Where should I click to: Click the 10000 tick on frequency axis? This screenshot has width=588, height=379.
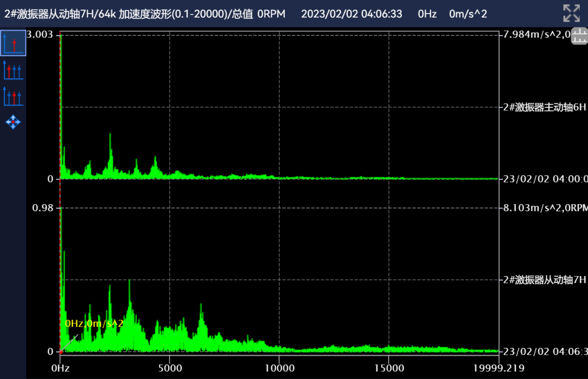pos(279,368)
